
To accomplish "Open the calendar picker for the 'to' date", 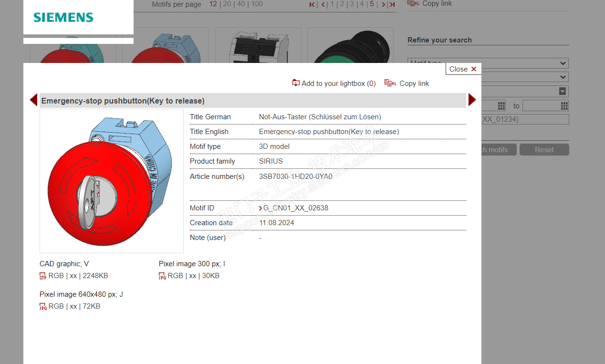I will (x=564, y=105).
